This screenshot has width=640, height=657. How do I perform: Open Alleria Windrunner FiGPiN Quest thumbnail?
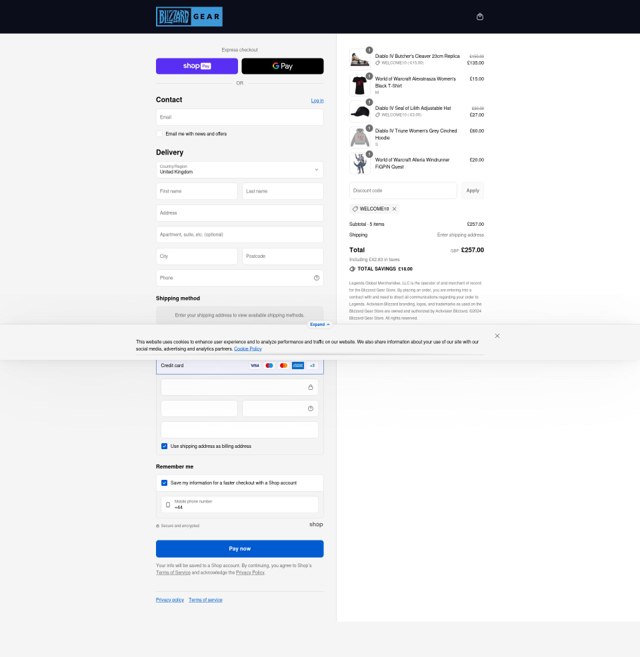[360, 163]
